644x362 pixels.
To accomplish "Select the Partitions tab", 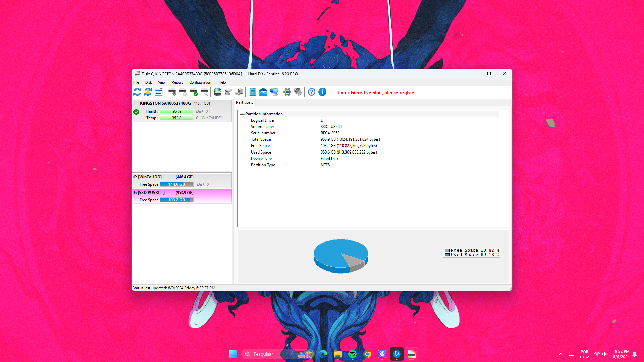I will tap(245, 102).
